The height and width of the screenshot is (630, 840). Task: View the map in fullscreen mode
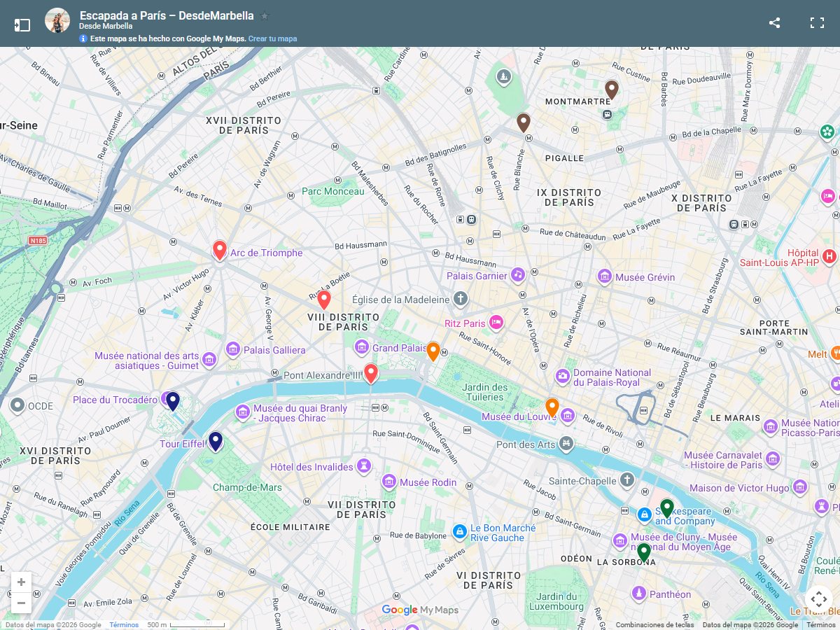coord(817,22)
